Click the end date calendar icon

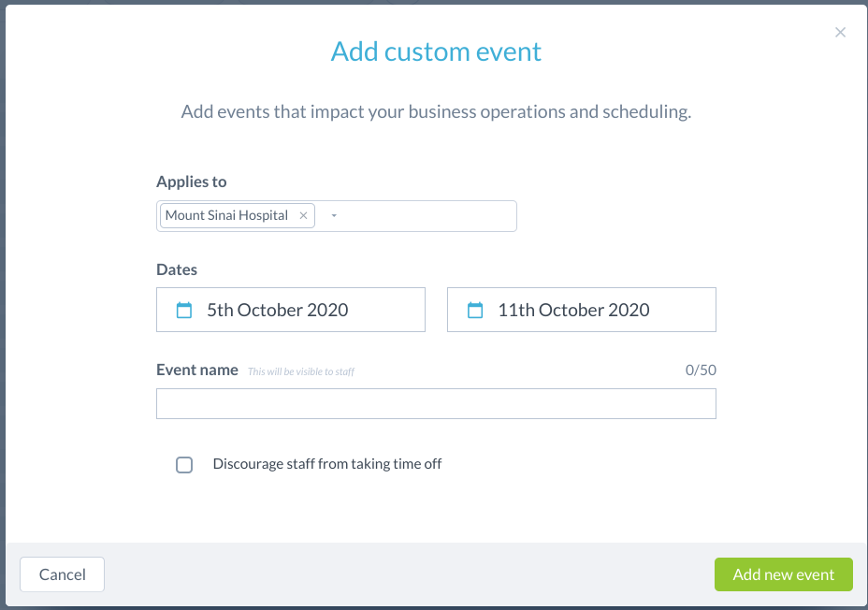coord(475,310)
